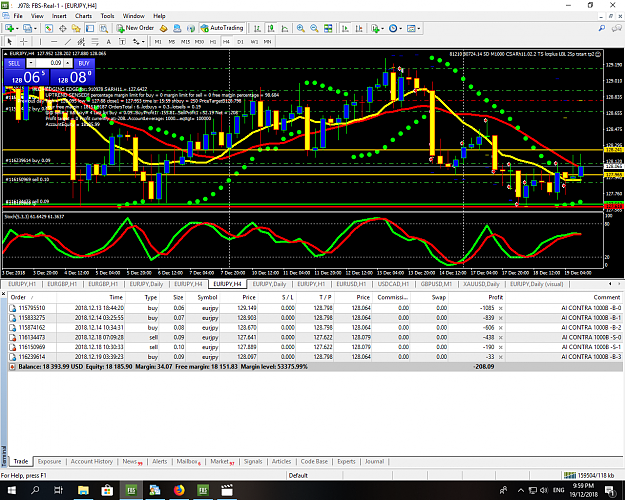Click the Insert Indicators toolbar icon

pyautogui.click(x=374, y=28)
